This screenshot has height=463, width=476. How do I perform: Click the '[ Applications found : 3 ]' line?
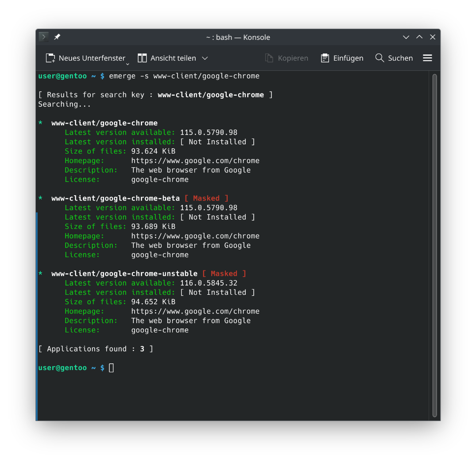pos(96,349)
